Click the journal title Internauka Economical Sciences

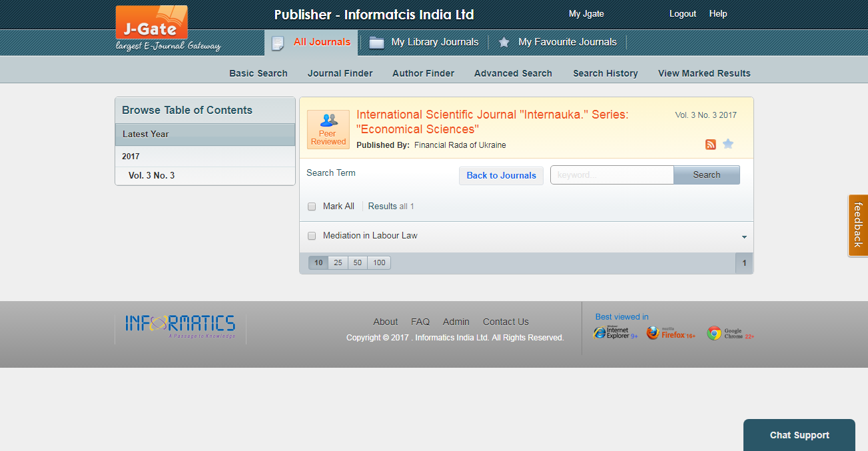pos(492,122)
